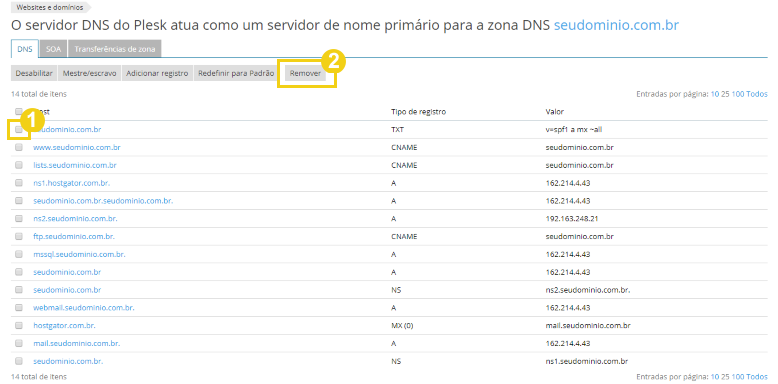Click the CNAME type in the ftp row

tap(404, 236)
